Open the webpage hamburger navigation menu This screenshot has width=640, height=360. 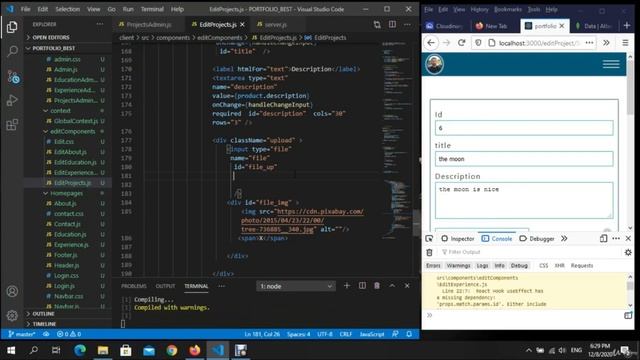[x=611, y=64]
